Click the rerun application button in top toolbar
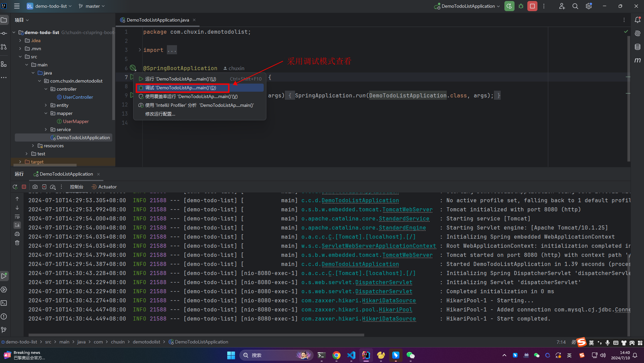Viewport: 644px width, 363px height. [509, 6]
